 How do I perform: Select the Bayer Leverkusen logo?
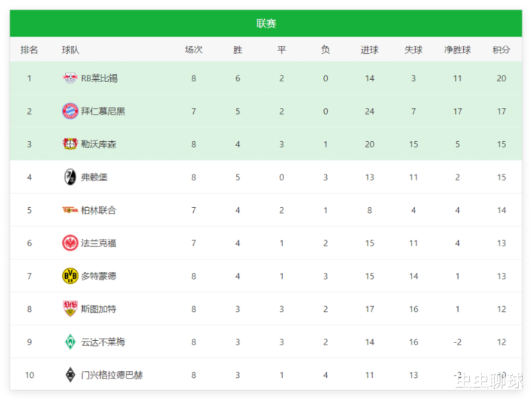click(70, 144)
